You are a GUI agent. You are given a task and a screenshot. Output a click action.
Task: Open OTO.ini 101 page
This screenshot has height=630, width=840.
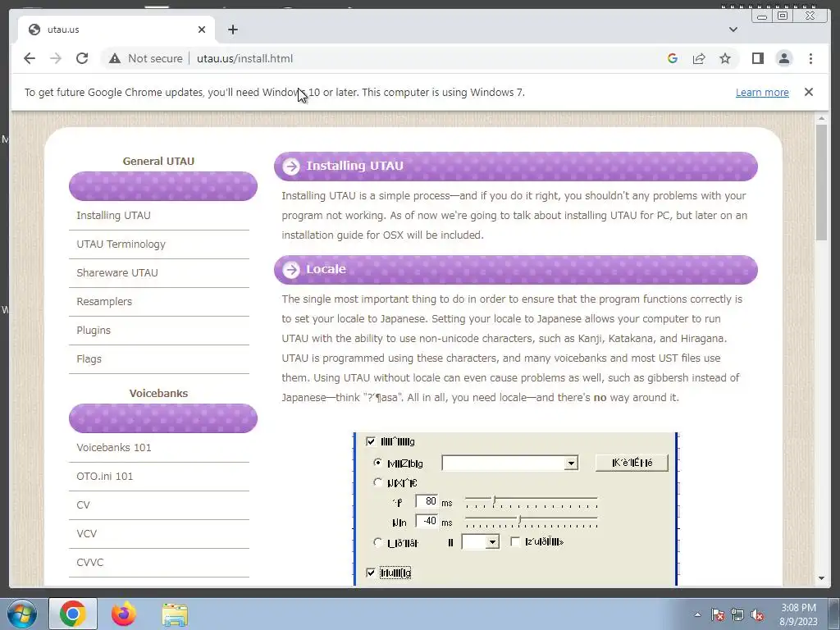(104, 477)
